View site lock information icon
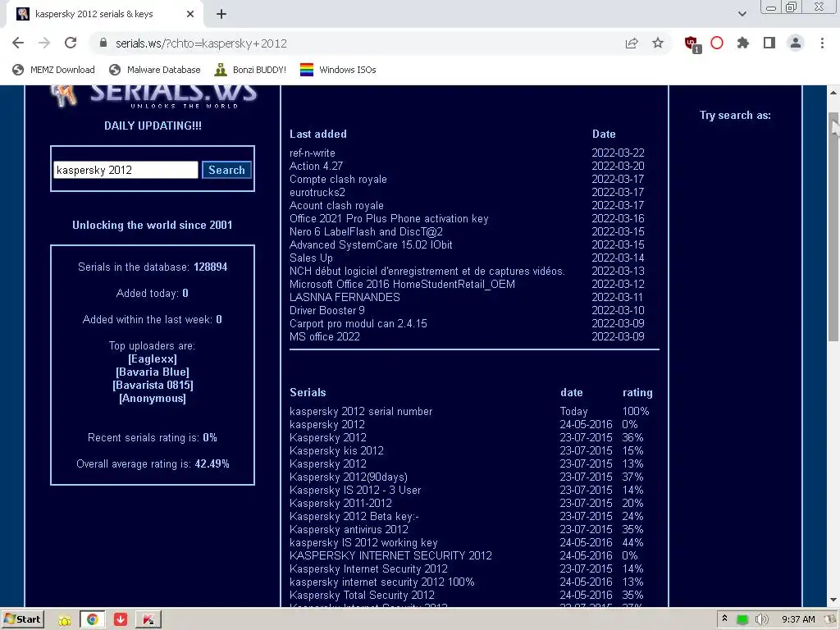This screenshot has height=630, width=840. point(103,43)
